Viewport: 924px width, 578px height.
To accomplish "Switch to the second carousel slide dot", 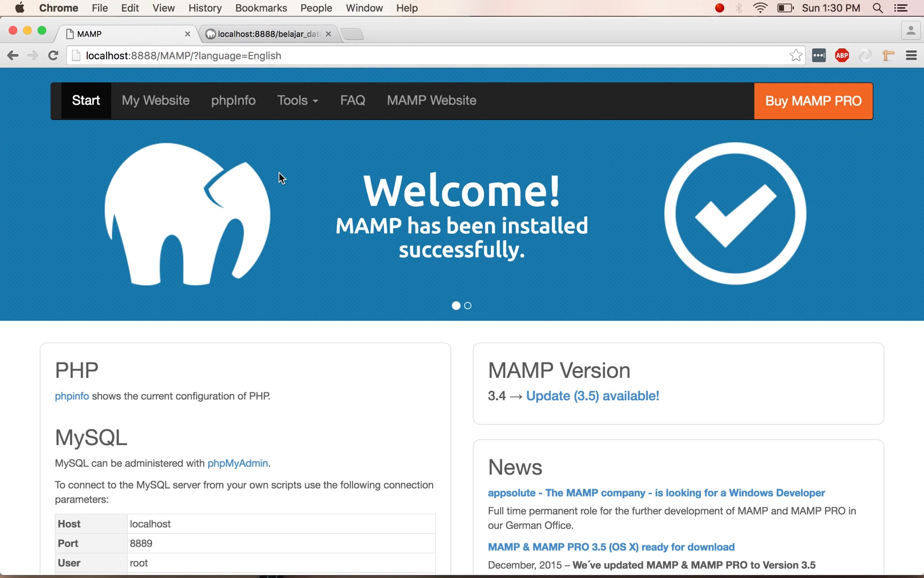I will click(x=468, y=306).
